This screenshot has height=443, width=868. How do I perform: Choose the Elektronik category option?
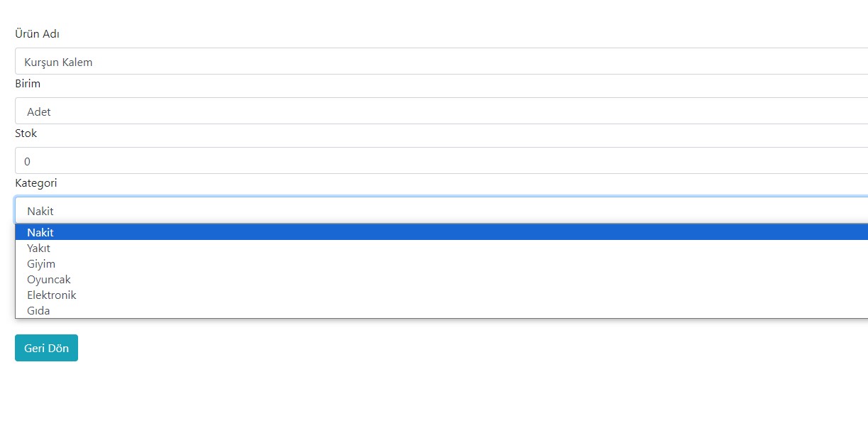click(51, 295)
